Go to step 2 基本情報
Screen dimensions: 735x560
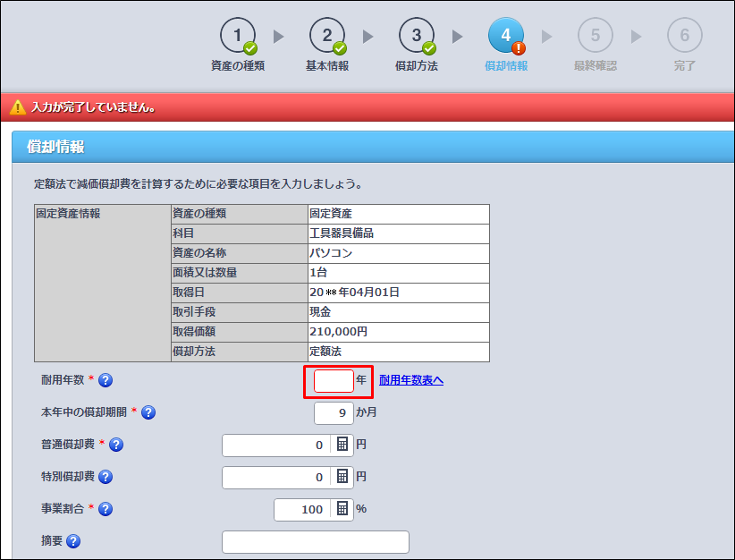click(x=327, y=45)
